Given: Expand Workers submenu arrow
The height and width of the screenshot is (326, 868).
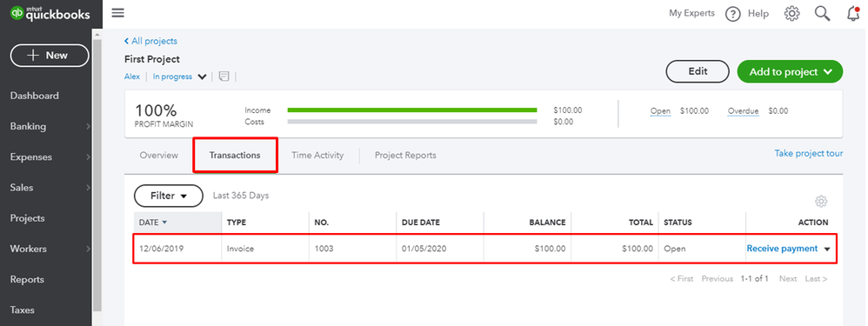Looking at the screenshot, I should point(88,249).
